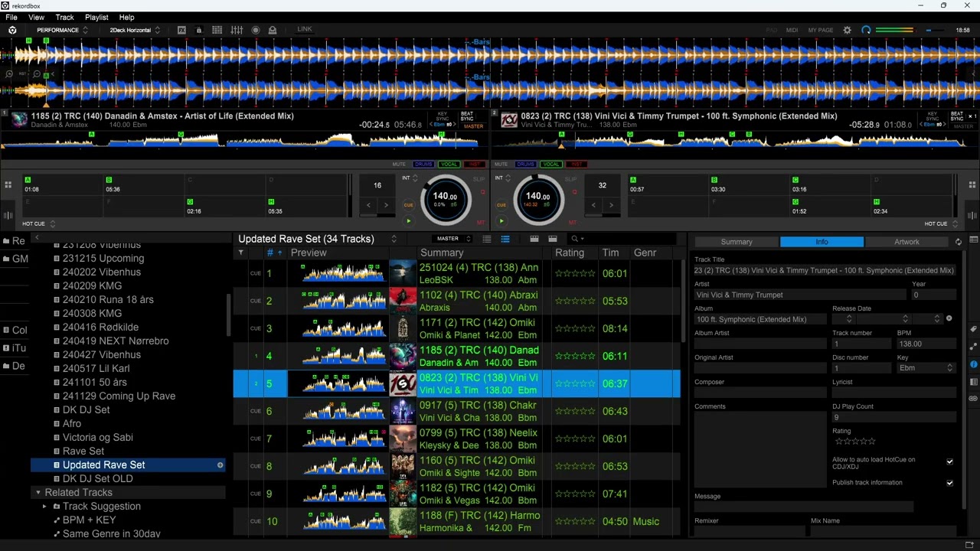Toggle deck 2 DRUMS stem mute
This screenshot has width=980, height=551.
tap(525, 164)
